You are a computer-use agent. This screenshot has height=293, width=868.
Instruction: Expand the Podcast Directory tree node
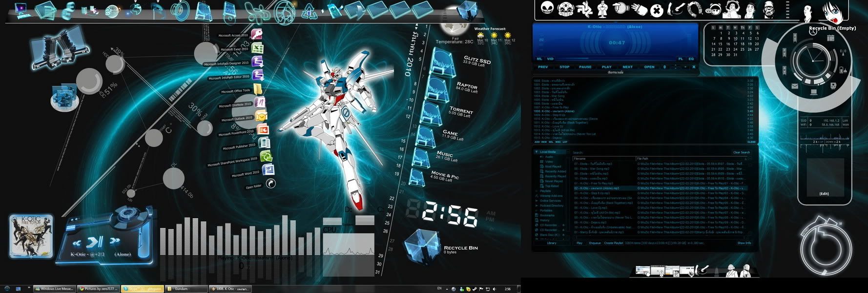coord(537,206)
